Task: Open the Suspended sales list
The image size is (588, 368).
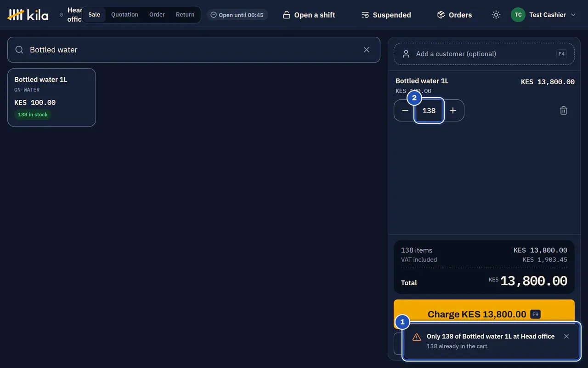Action: pyautogui.click(x=386, y=15)
